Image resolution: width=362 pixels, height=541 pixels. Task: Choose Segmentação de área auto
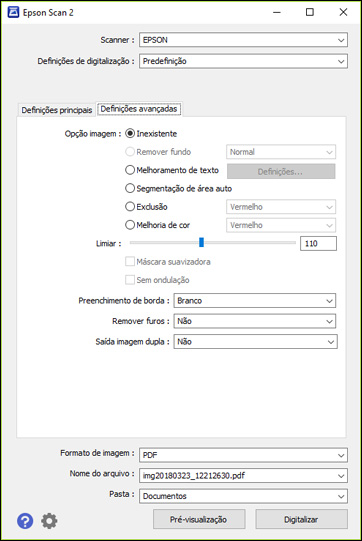(130, 188)
